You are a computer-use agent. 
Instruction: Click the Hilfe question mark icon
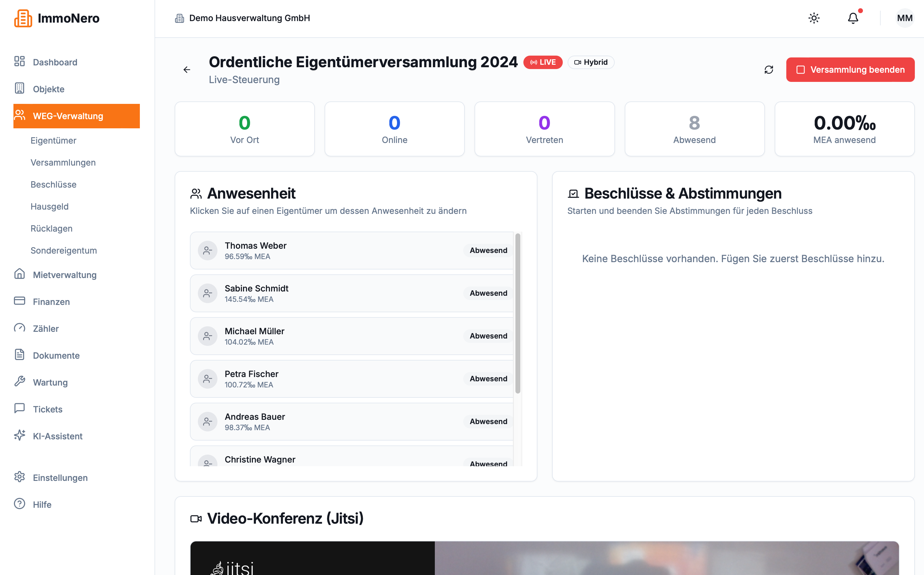coord(19,504)
